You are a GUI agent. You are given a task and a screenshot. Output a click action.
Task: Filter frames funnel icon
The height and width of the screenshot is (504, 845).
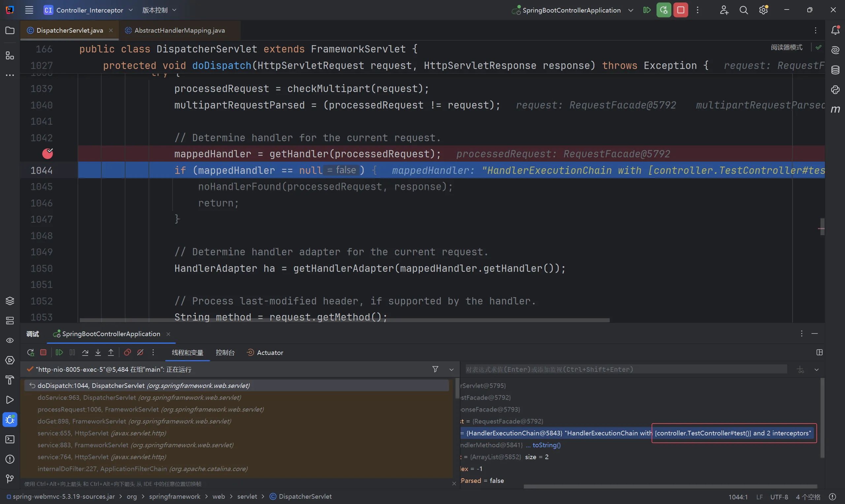click(x=435, y=369)
